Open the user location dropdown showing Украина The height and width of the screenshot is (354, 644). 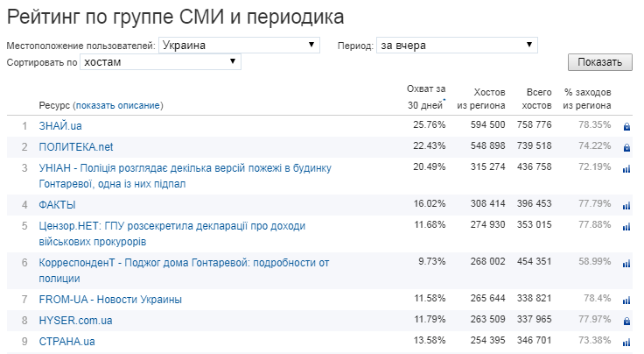[x=240, y=46]
